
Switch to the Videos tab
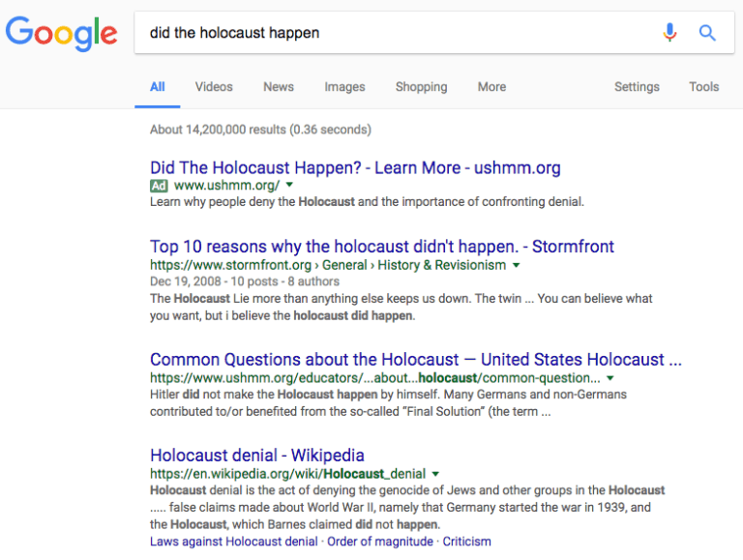214,87
